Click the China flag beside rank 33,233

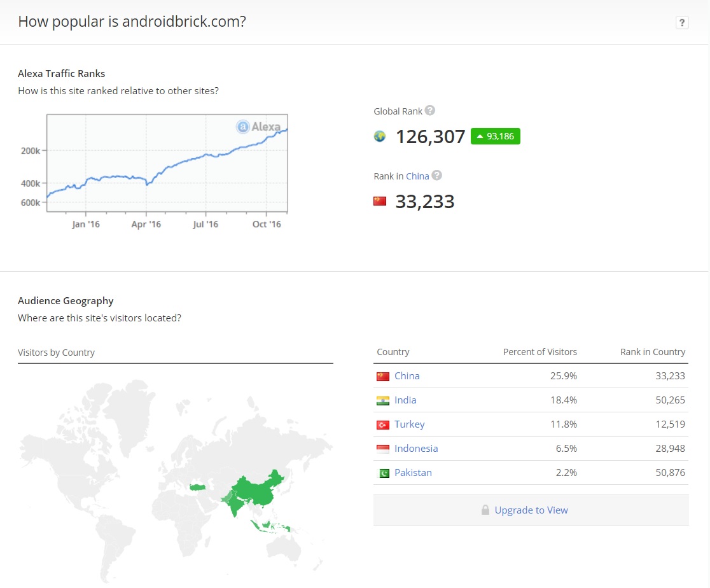[x=380, y=201]
